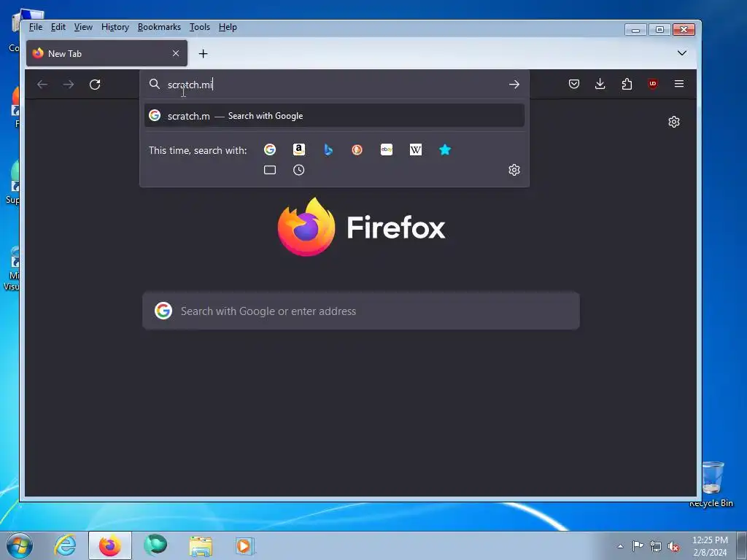Open the Downloads panel

coord(600,84)
